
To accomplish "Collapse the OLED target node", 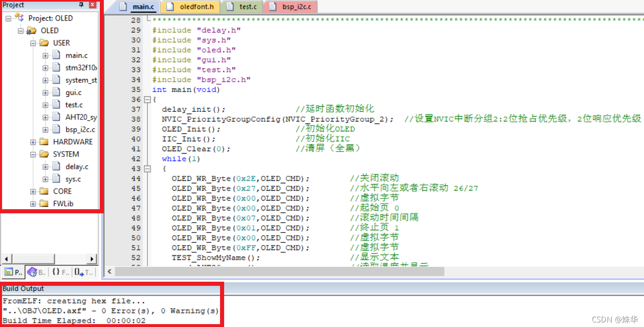I will click(x=21, y=30).
